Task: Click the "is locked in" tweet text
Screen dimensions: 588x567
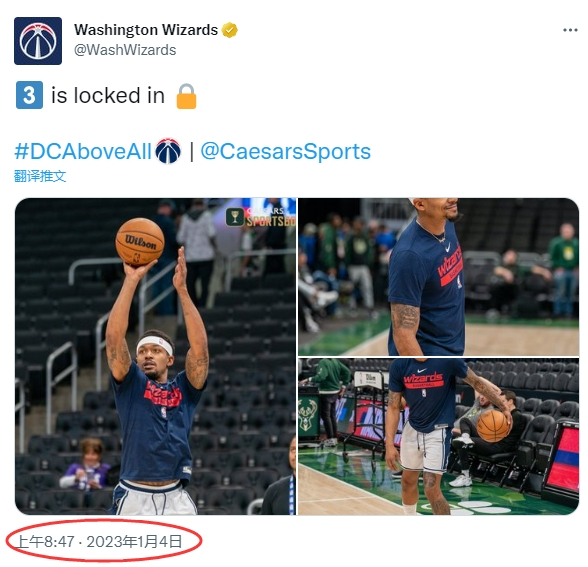Action: 108,95
